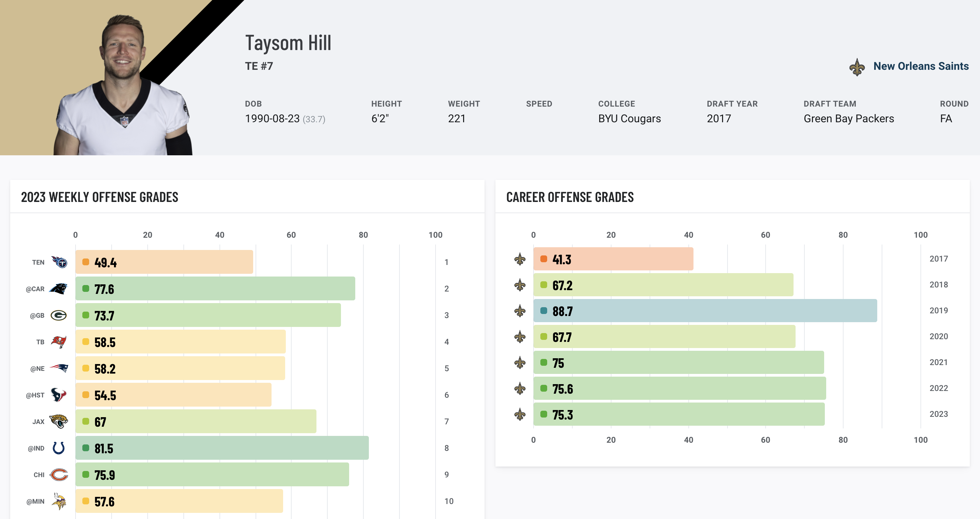
Task: Click the Indianapolis Colts horseshoe icon
Action: pos(59,448)
